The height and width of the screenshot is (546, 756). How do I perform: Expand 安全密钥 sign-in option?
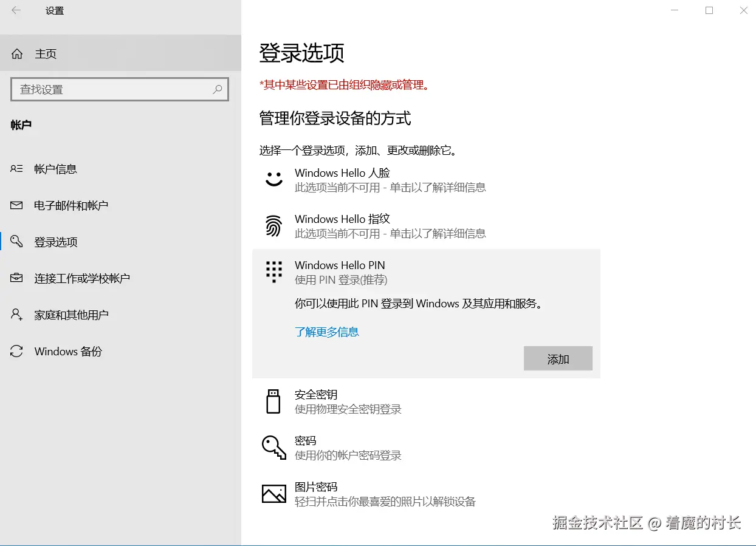pos(426,401)
